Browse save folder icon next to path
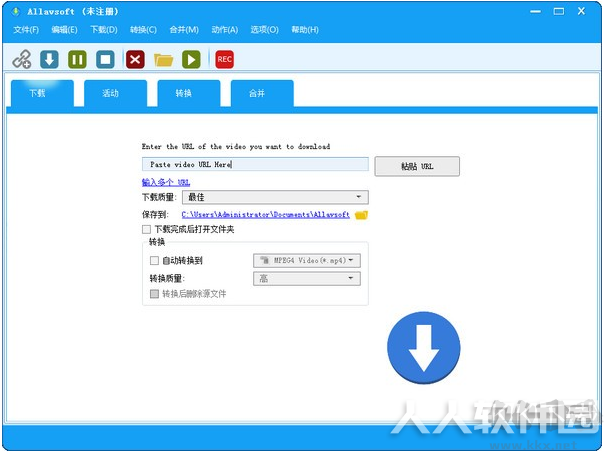Viewport: 604px width, 452px height. 361,215
